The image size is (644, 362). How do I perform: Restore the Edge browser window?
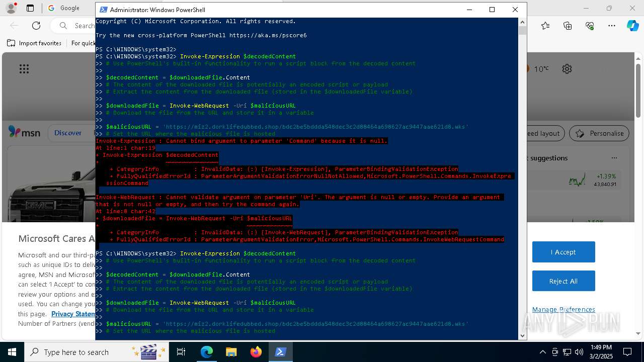point(609,8)
